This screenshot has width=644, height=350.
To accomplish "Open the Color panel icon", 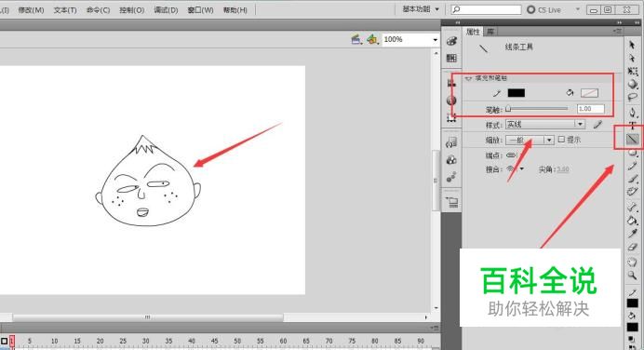I will (451, 41).
